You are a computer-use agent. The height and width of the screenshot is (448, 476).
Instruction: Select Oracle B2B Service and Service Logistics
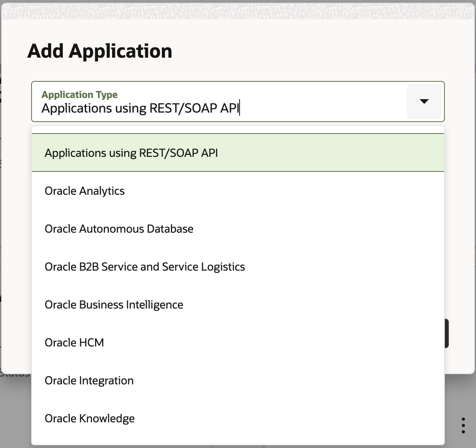(x=144, y=267)
